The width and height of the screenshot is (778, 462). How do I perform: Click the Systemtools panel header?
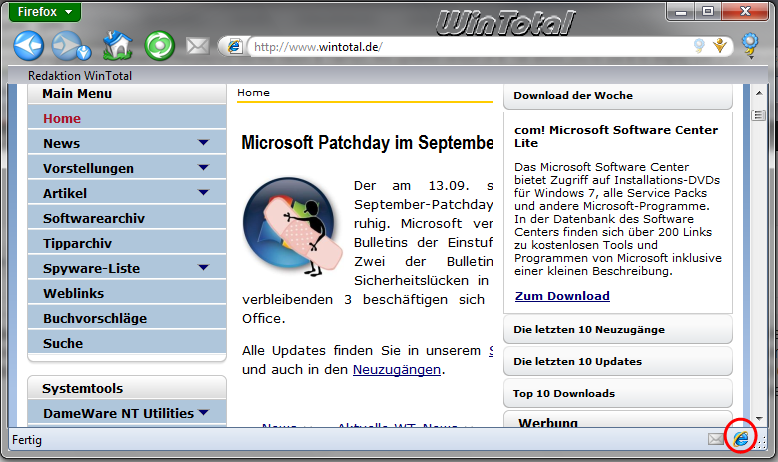tap(127, 388)
